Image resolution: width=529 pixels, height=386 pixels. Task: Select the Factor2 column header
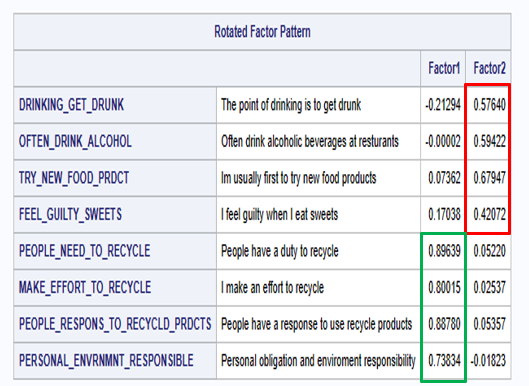tap(490, 68)
